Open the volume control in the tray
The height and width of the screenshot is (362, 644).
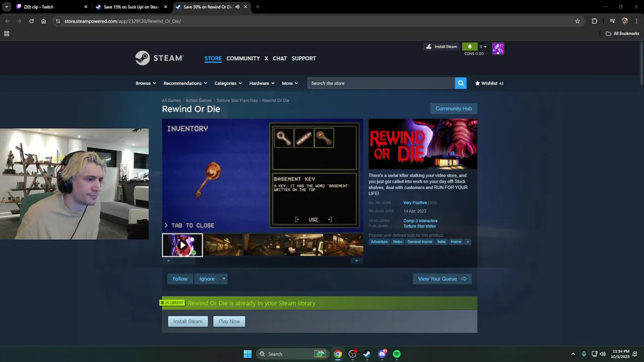tap(603, 354)
